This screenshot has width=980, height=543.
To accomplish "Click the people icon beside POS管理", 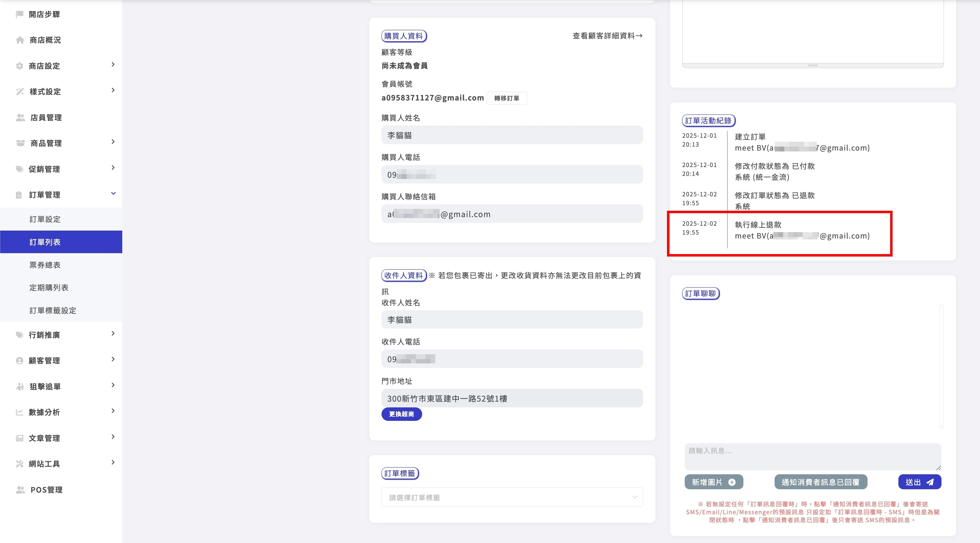I will (x=20, y=490).
